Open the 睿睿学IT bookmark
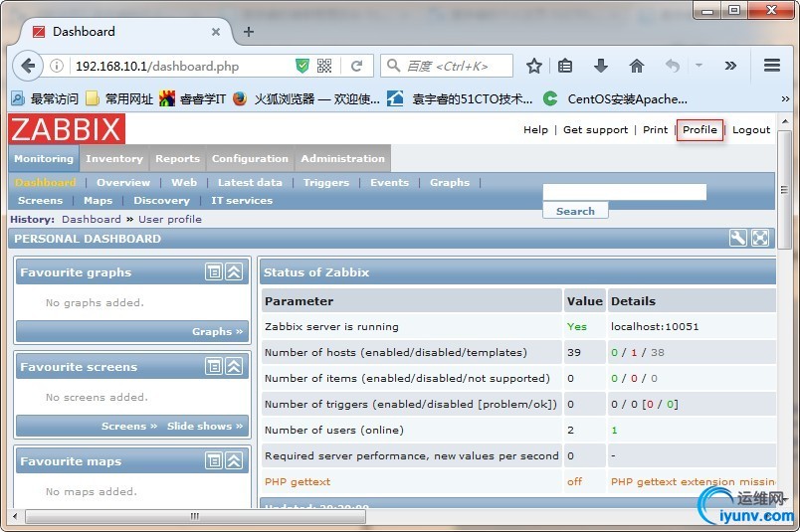Viewport: 800px width, 532px height. (x=192, y=99)
